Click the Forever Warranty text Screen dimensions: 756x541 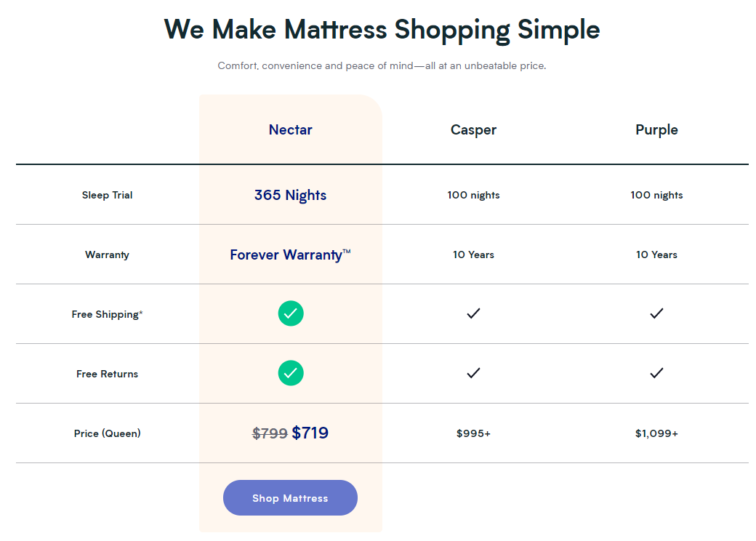pos(290,254)
